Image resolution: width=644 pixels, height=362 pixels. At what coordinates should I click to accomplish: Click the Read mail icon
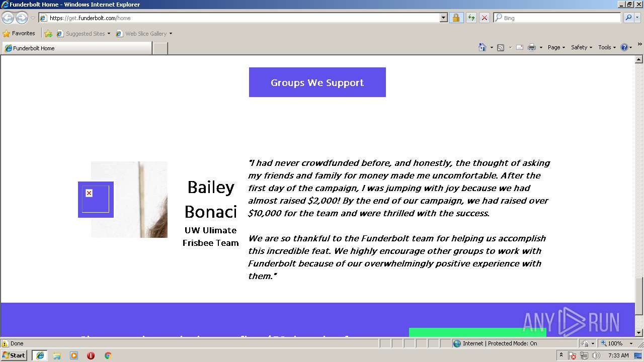(x=520, y=47)
